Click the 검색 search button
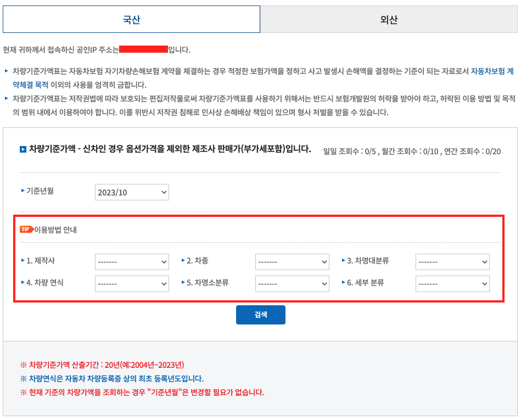Viewport: 521px width, 420px height. click(x=260, y=315)
